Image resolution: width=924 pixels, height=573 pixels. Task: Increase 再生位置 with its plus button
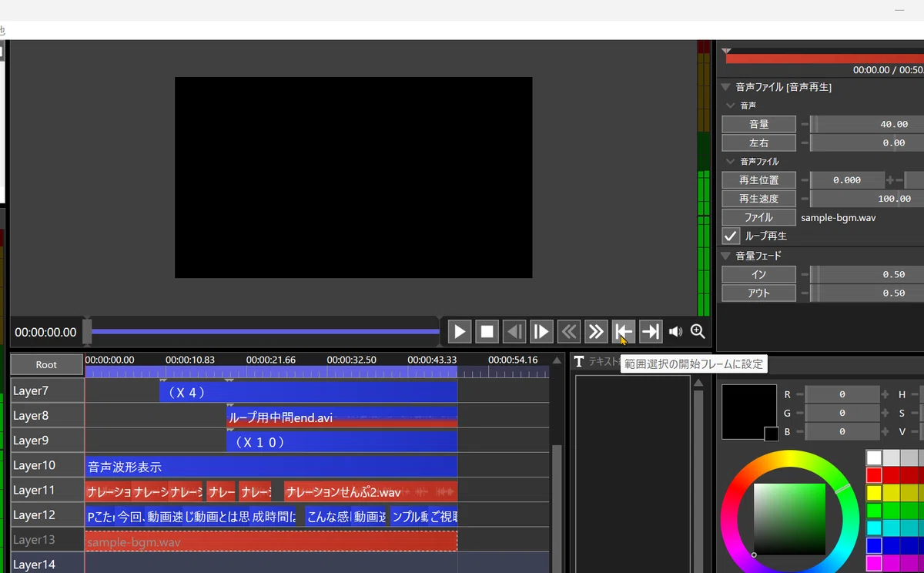[x=890, y=179]
